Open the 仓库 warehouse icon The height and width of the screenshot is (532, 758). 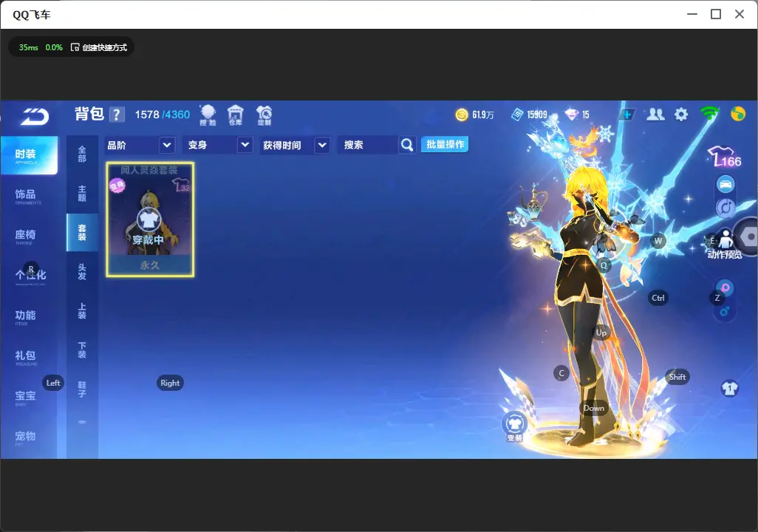[236, 115]
